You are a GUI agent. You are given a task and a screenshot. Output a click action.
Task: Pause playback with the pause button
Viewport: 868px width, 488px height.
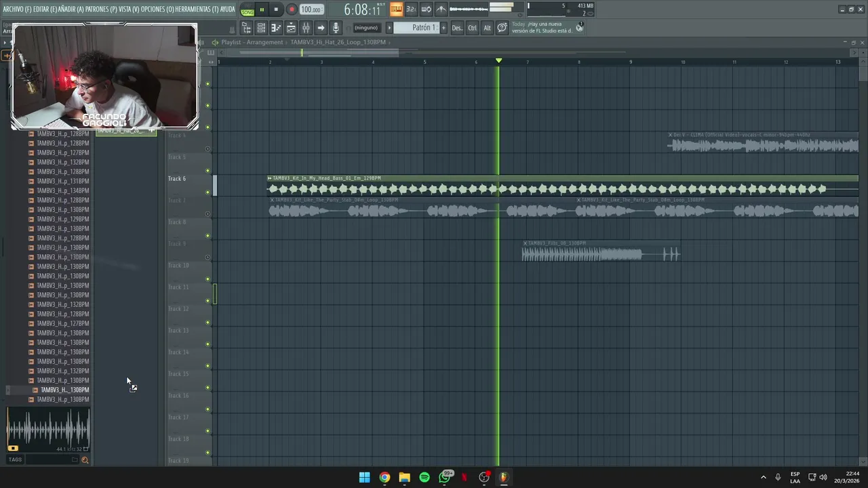[x=262, y=9]
